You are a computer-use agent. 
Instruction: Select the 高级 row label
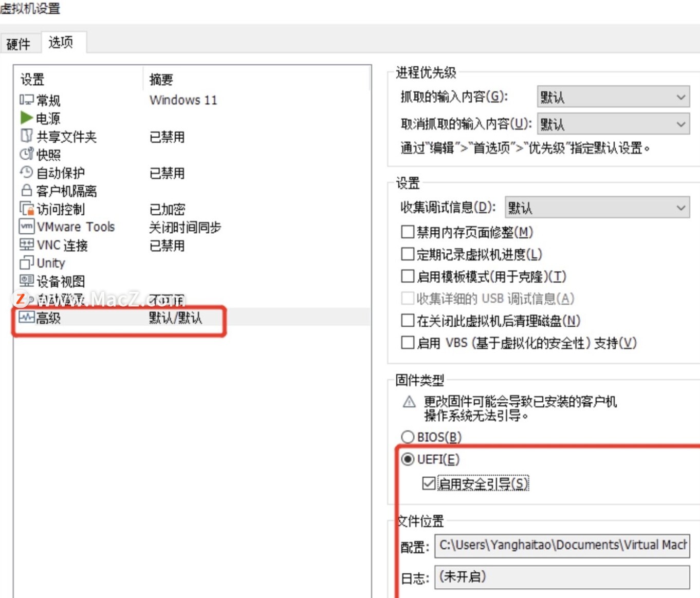click(48, 318)
